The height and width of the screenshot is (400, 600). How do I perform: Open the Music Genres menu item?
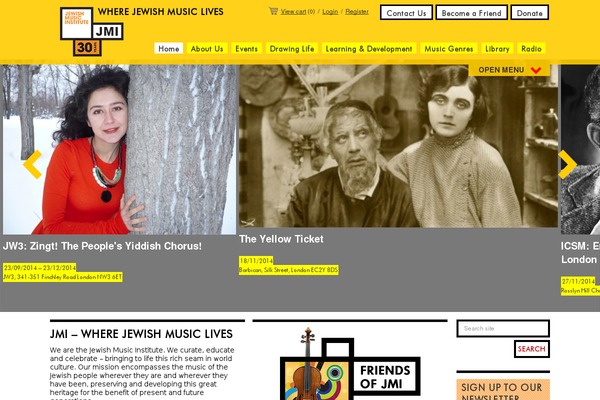pos(449,49)
